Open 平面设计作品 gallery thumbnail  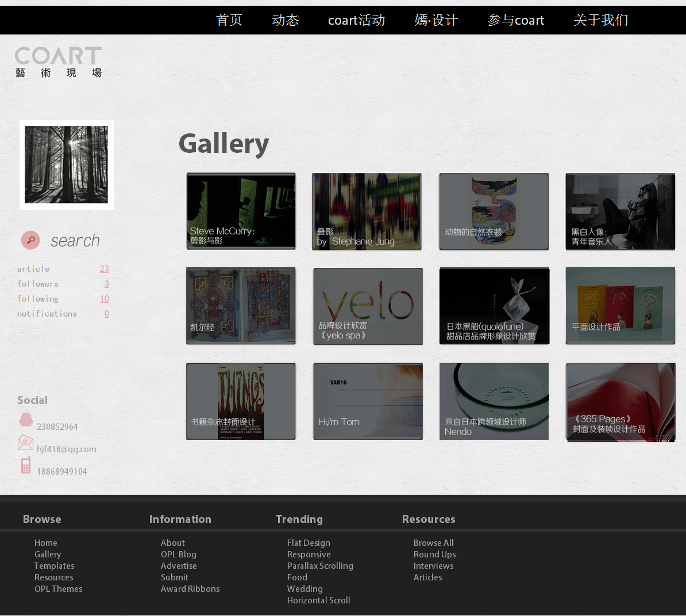[x=621, y=306]
